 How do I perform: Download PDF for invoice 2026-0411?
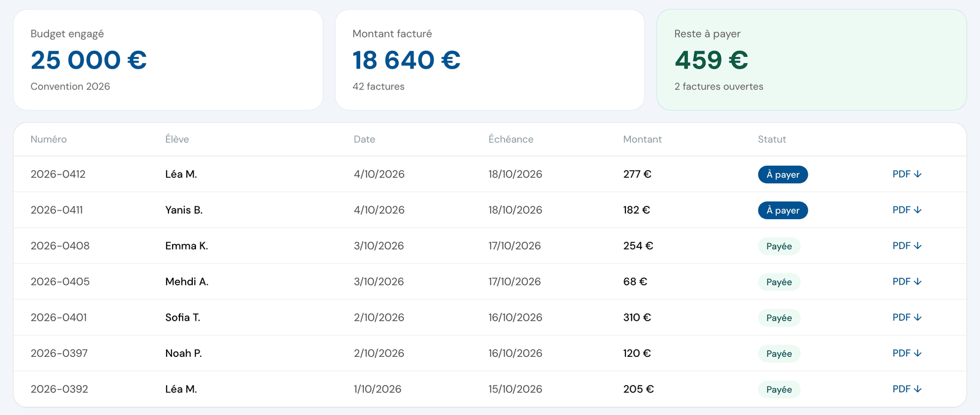tap(907, 210)
